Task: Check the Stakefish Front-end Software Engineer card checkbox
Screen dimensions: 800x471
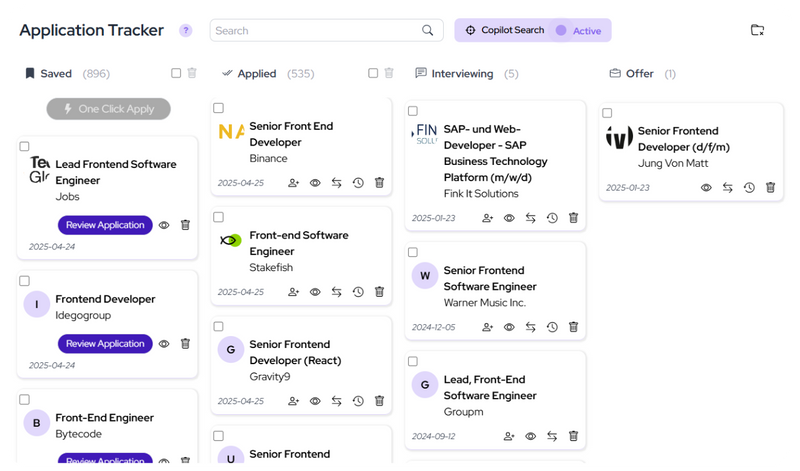Action: coord(218,217)
